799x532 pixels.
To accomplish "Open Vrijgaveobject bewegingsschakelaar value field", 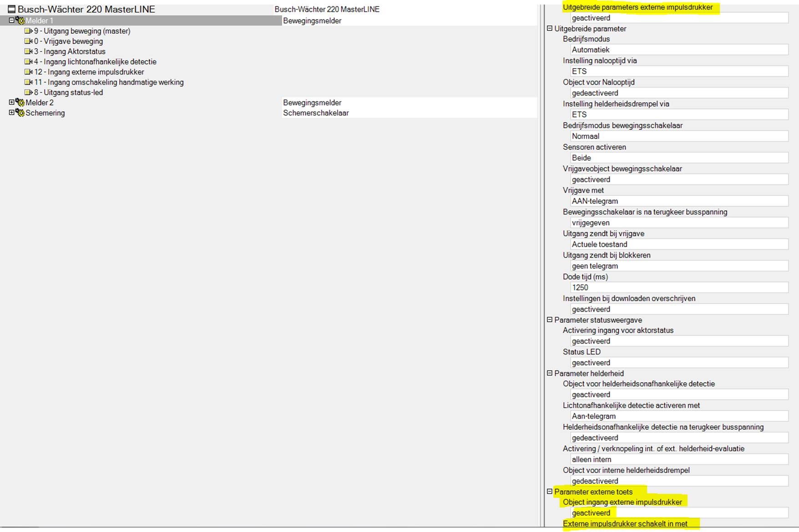I will coord(679,179).
